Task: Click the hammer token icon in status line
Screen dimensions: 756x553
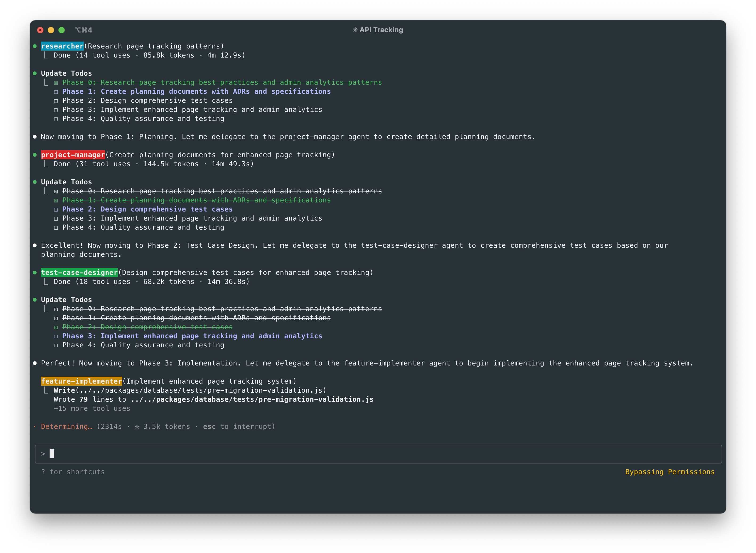Action: pos(137,427)
